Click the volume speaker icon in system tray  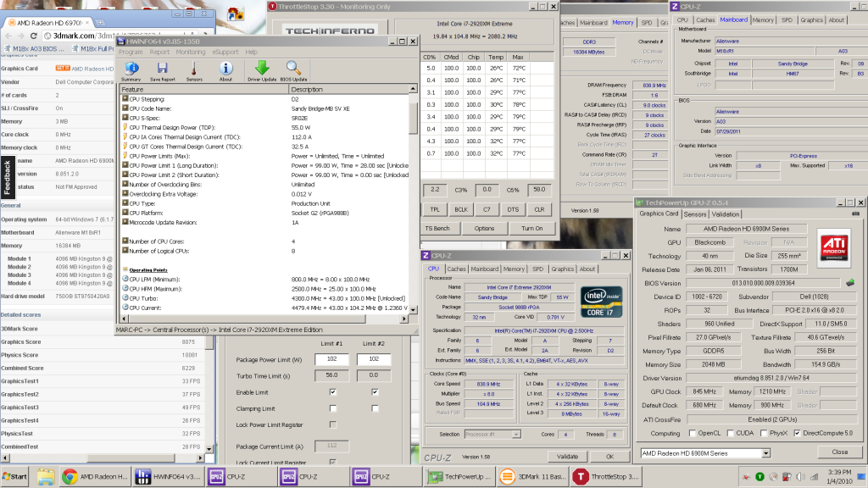800,476
